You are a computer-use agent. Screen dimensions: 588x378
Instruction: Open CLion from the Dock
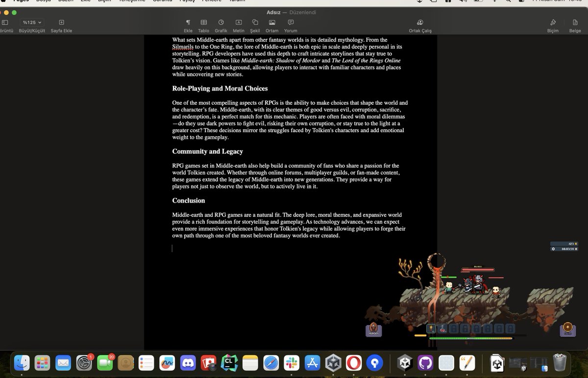229,363
